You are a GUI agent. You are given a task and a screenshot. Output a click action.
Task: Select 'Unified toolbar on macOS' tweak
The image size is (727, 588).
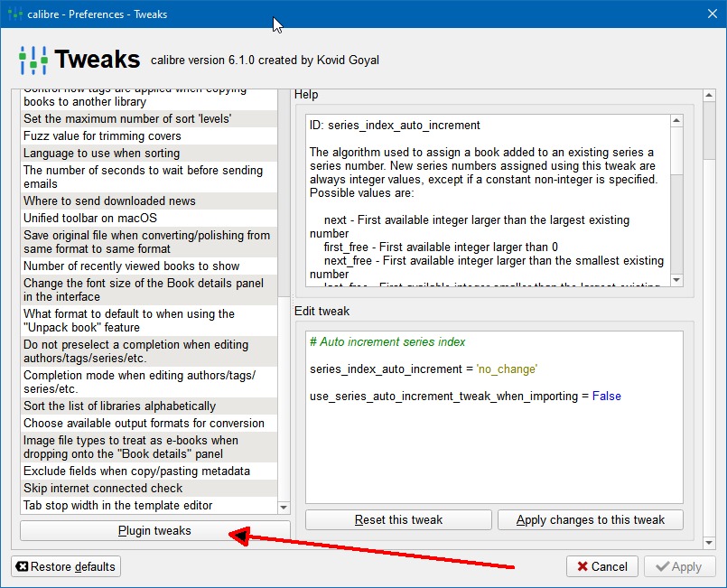[x=149, y=218]
